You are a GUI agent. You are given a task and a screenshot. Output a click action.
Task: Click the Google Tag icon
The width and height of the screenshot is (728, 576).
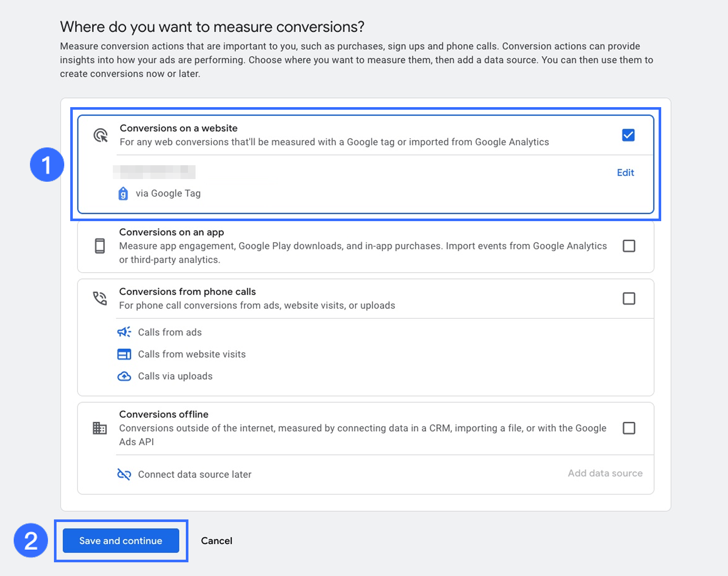(123, 194)
